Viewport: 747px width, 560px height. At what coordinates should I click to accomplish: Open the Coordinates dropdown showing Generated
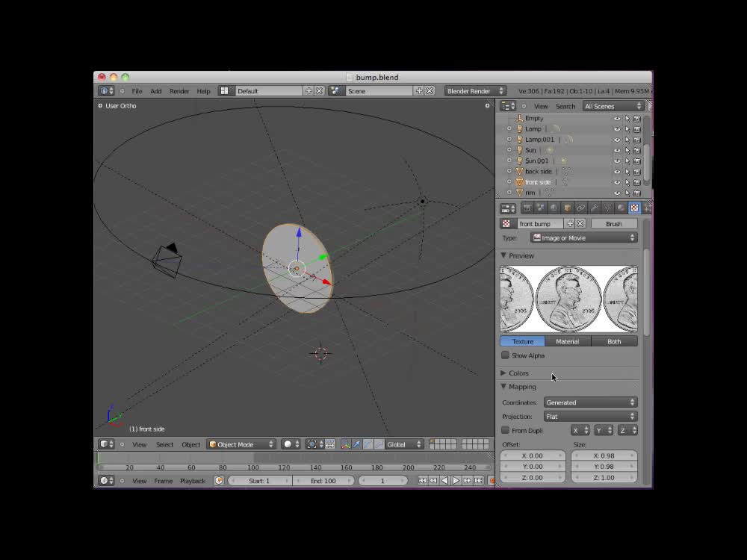click(590, 402)
